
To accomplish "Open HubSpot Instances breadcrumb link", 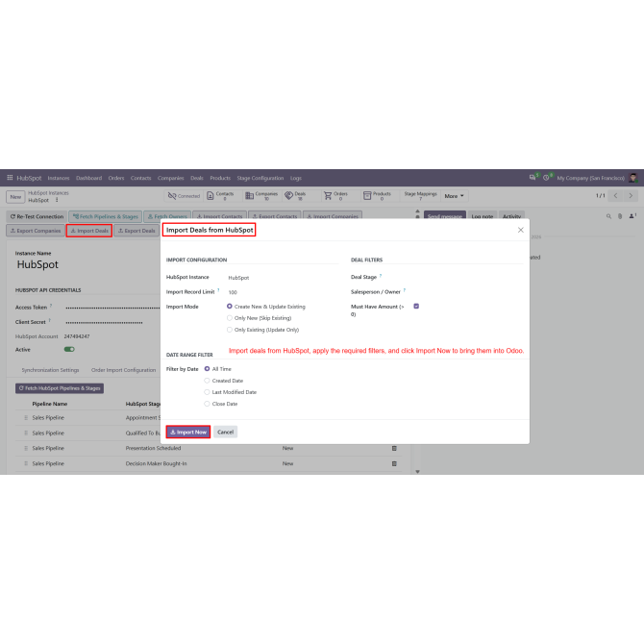I will coord(48,192).
